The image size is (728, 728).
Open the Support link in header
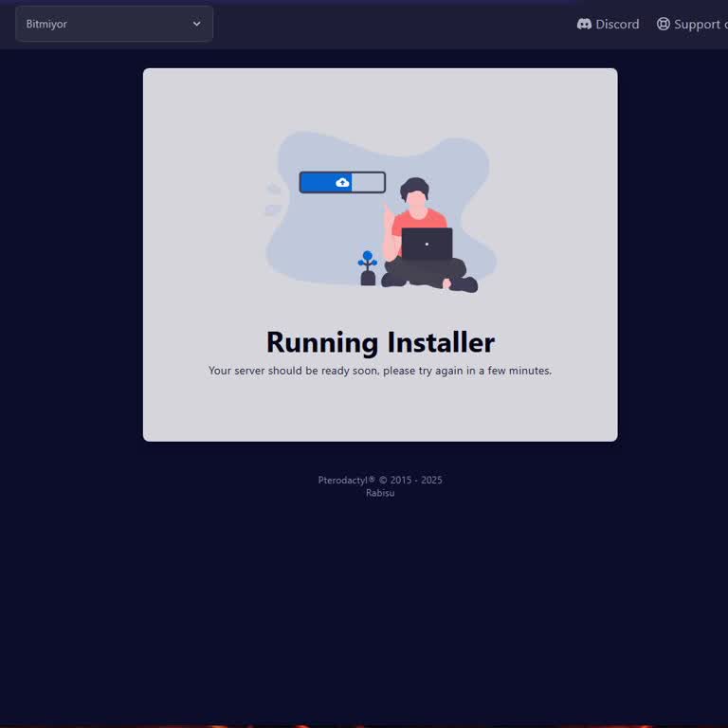[698, 24]
